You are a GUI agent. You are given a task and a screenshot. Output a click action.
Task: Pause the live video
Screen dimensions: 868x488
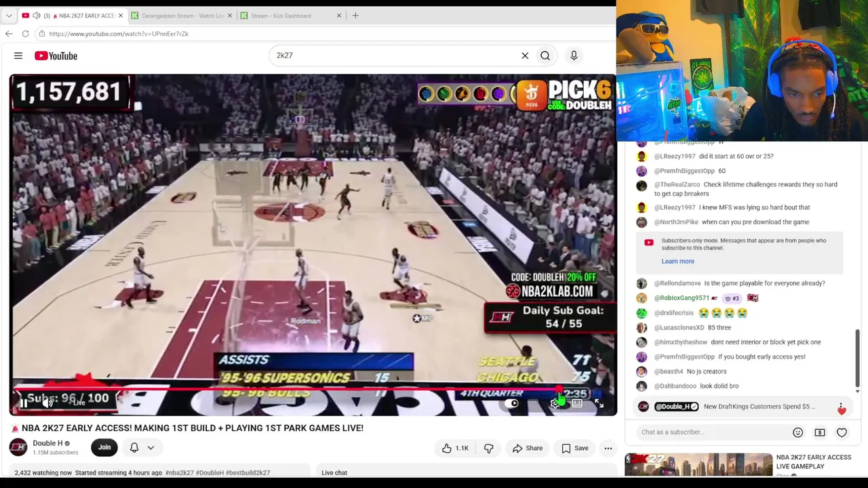point(24,403)
